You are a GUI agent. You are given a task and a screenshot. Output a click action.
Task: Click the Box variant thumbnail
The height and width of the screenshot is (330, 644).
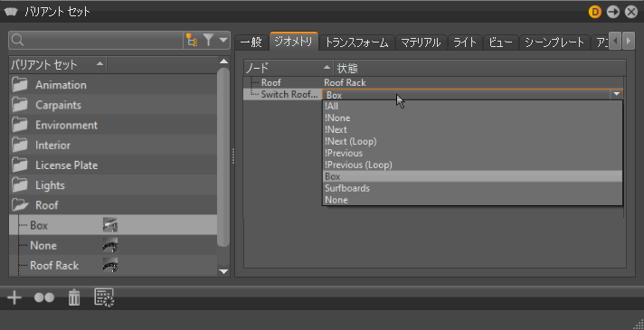pos(110,225)
